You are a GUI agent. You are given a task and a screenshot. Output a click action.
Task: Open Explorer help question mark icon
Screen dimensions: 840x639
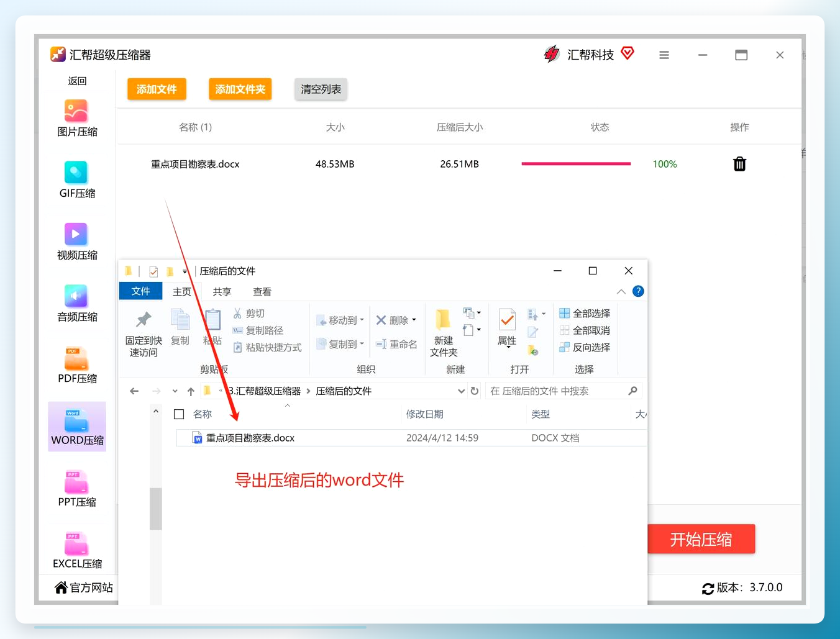(638, 291)
